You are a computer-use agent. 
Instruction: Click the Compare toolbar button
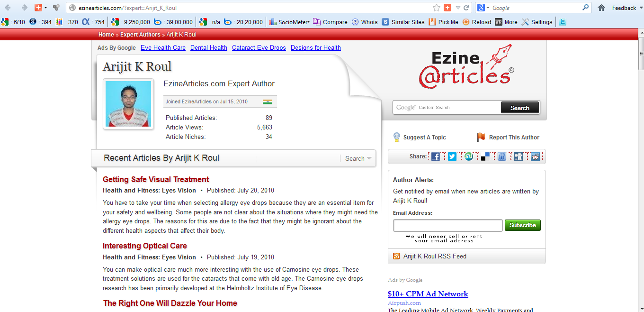pos(331,22)
